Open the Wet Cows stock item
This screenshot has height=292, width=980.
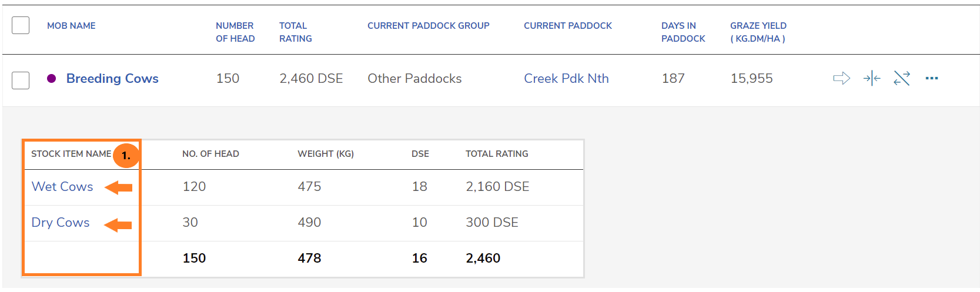click(x=62, y=187)
